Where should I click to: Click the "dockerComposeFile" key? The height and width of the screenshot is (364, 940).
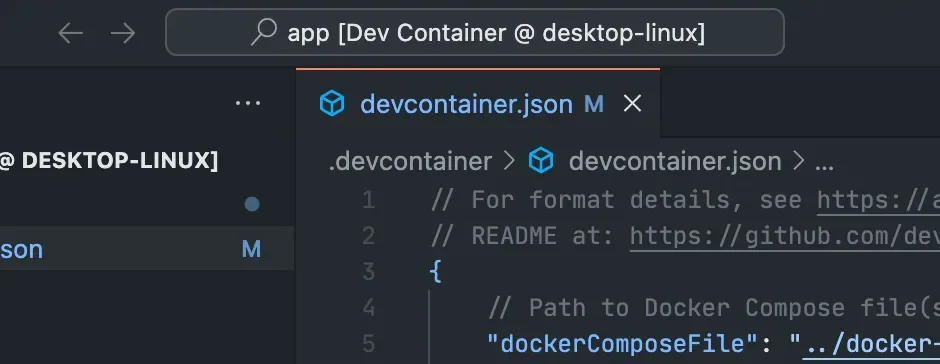pyautogui.click(x=623, y=344)
